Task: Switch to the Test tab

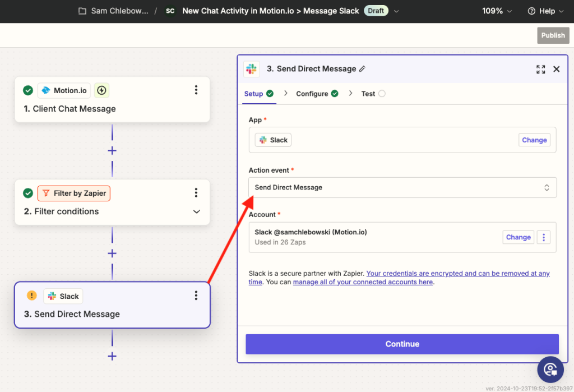Action: point(373,94)
